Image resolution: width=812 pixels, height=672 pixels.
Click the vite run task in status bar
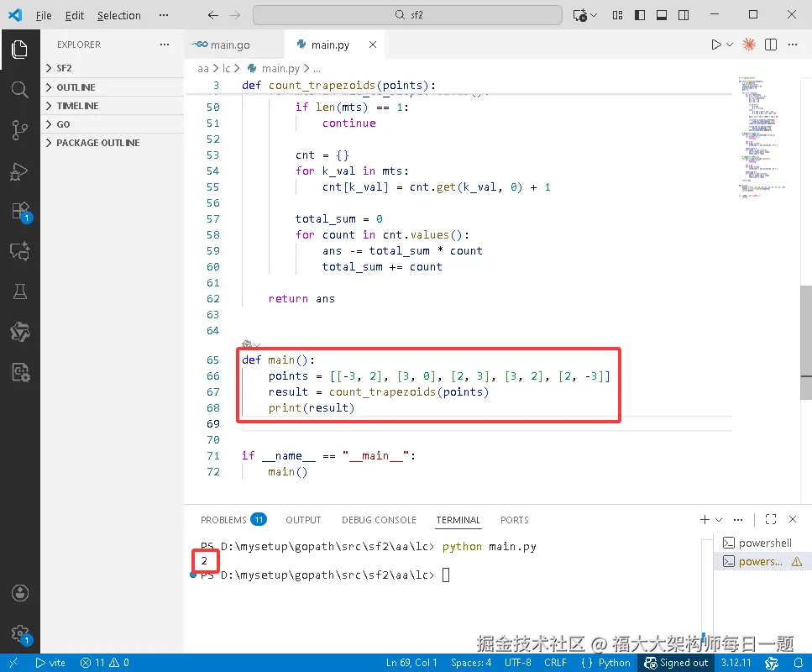point(50,663)
